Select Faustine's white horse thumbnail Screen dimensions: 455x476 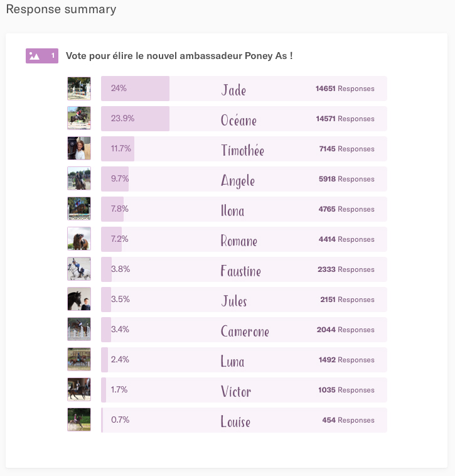pos(79,269)
